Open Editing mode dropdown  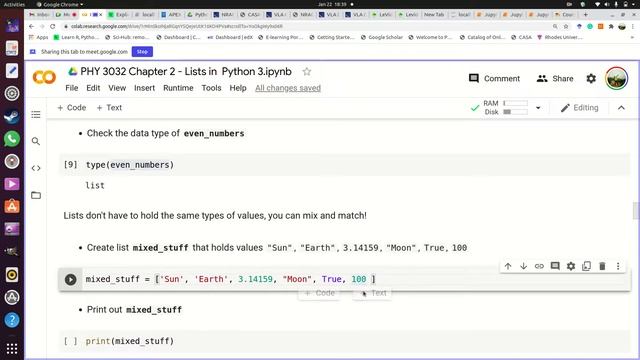pyautogui.click(x=580, y=108)
